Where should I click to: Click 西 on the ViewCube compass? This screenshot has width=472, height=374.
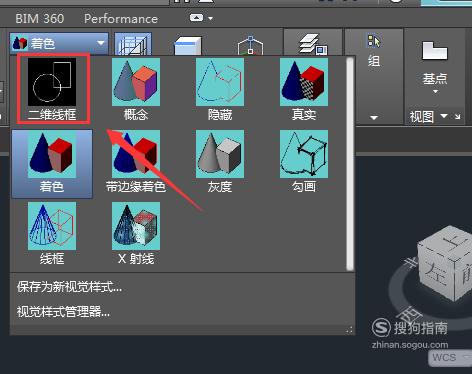pyautogui.click(x=410, y=315)
